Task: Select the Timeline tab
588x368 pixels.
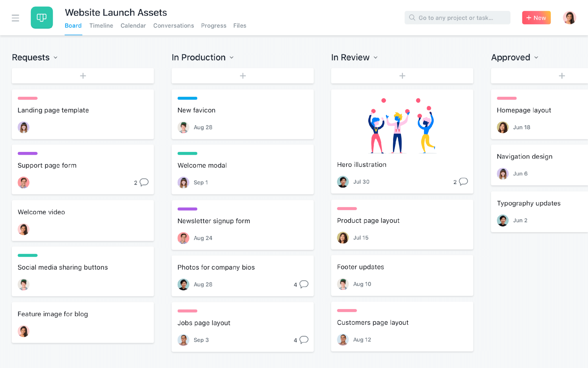Action: pos(101,25)
